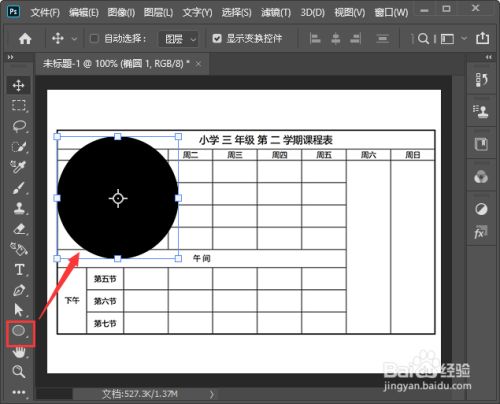Image resolution: width=500 pixels, height=404 pixels.
Task: Expand the Move tool preset arrow
Action: tap(74, 39)
